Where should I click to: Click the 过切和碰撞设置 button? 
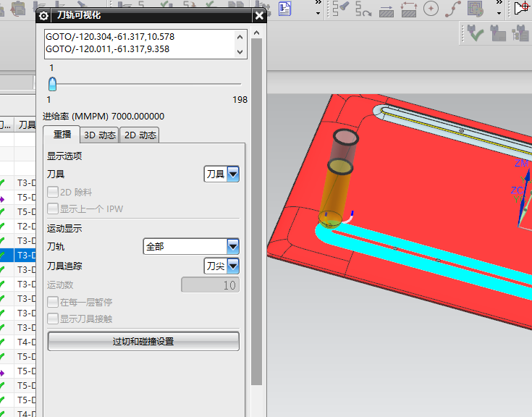coord(143,341)
